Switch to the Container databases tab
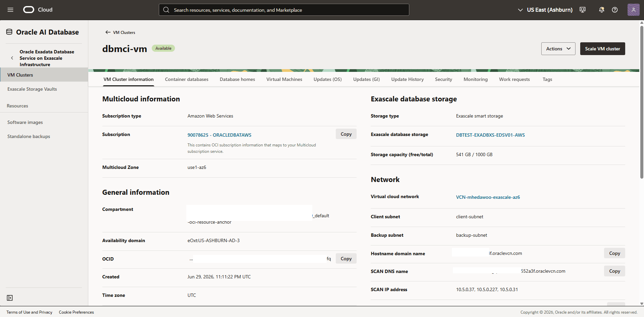This screenshot has height=317, width=644. [x=187, y=79]
